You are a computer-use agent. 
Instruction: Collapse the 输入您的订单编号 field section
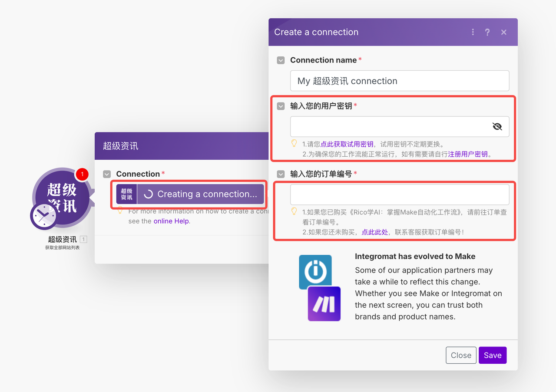pos(281,174)
